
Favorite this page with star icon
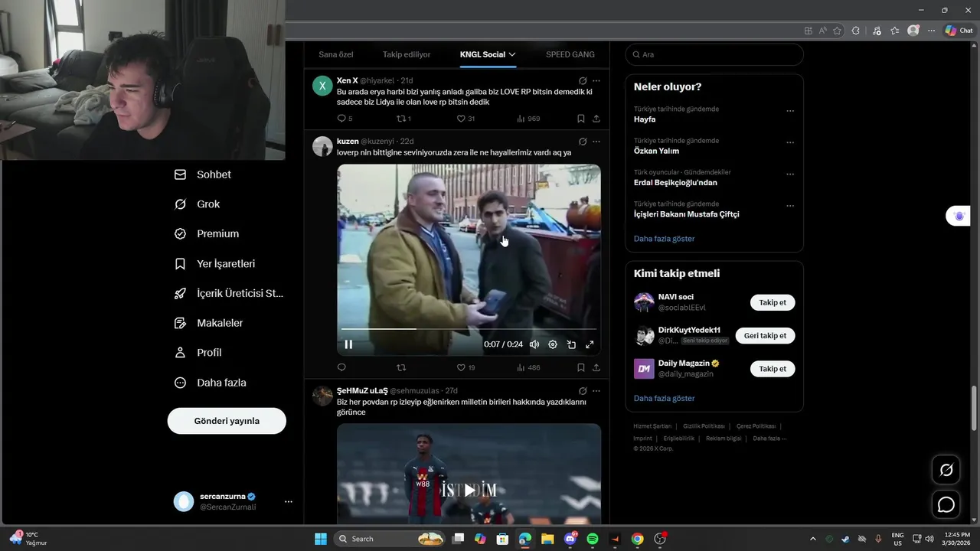tap(837, 31)
